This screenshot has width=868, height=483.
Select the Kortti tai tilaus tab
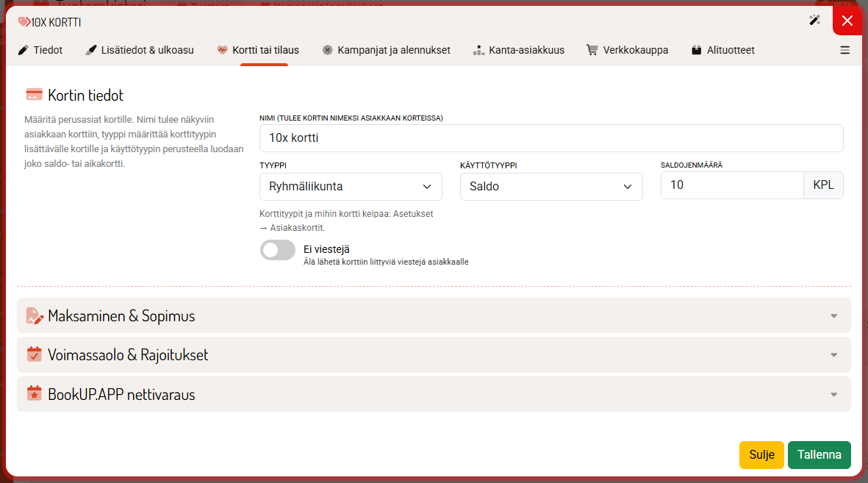(x=258, y=51)
